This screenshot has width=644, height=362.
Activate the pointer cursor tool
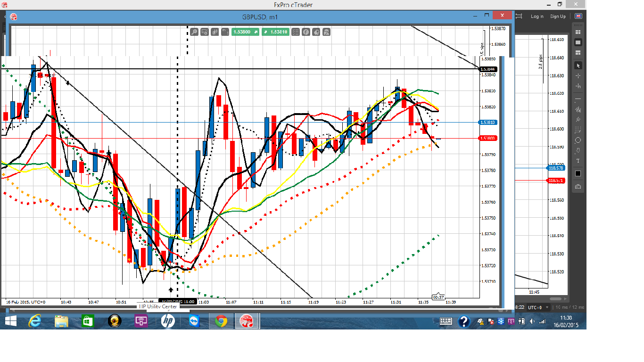tap(578, 65)
